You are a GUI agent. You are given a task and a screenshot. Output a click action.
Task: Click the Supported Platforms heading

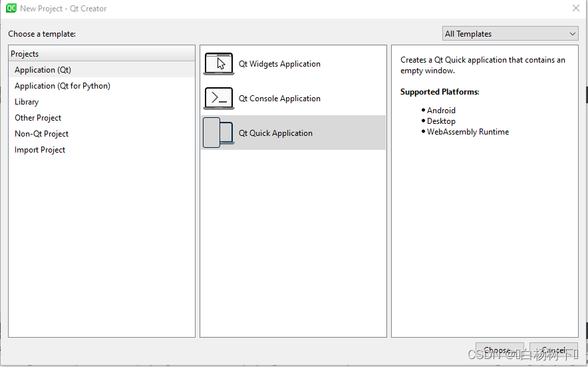click(x=440, y=92)
